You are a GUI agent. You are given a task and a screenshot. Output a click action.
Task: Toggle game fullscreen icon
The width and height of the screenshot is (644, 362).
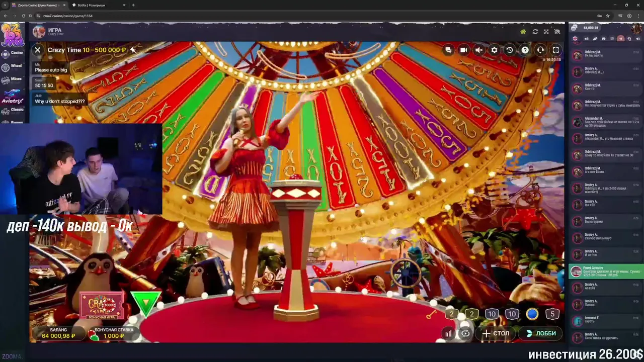click(555, 50)
